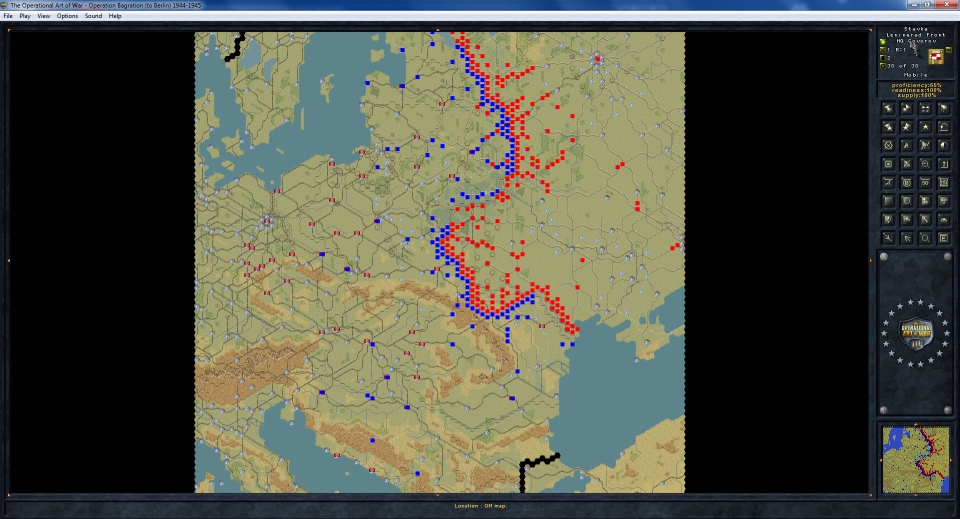This screenshot has height=519, width=960.
Task: Click the 'Location : Off map.' status text
Action: (x=481, y=506)
